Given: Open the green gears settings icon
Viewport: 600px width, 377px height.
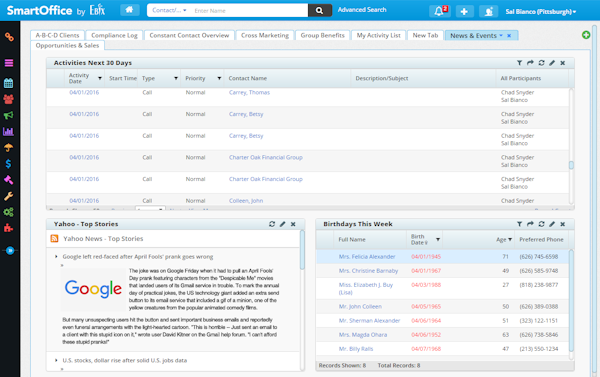Looking at the screenshot, I should coord(8,212).
